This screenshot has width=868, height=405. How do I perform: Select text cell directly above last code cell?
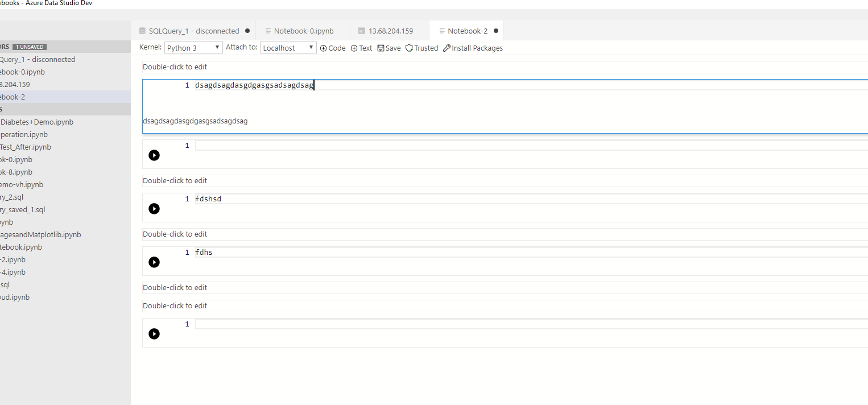pyautogui.click(x=505, y=305)
